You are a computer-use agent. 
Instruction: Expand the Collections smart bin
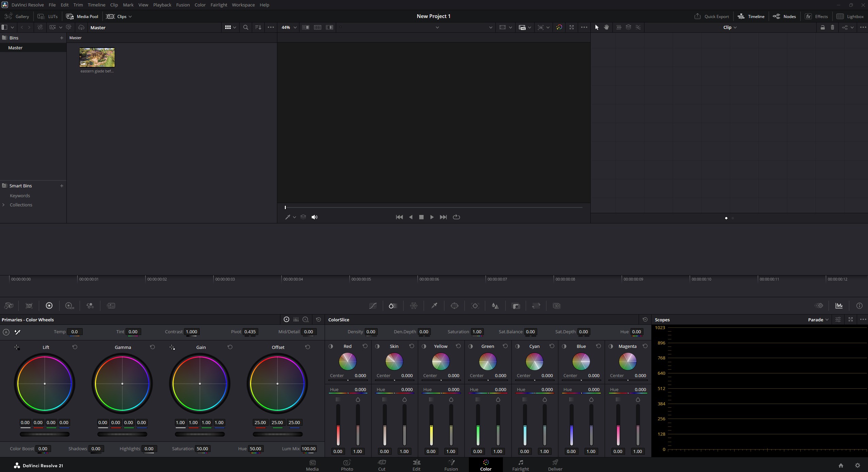point(3,205)
